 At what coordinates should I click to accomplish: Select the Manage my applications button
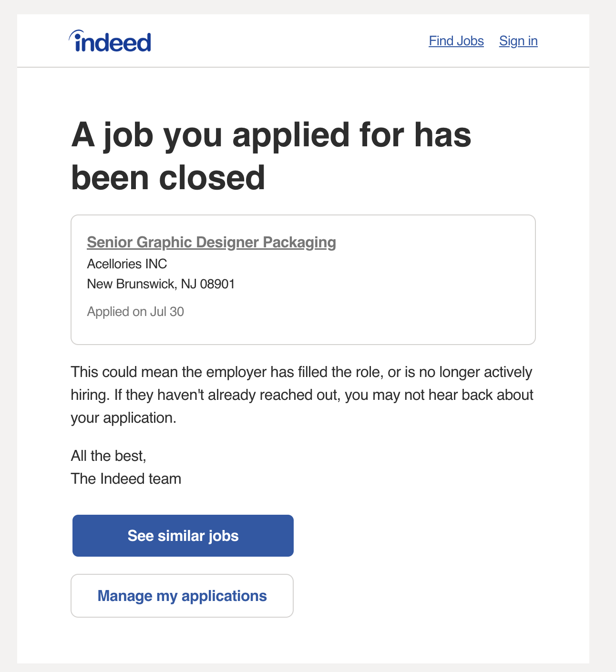182,596
